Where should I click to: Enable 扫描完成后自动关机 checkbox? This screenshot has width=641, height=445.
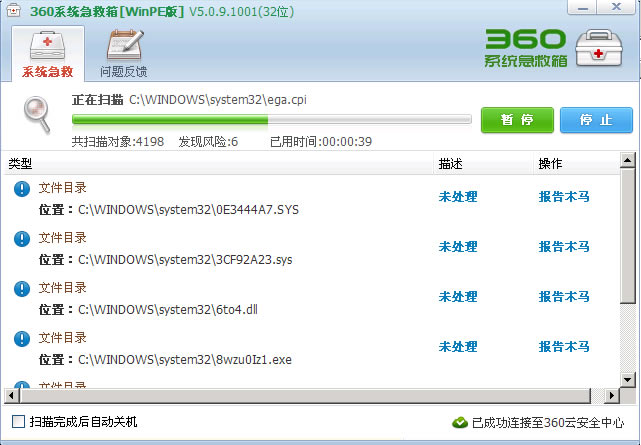point(18,421)
